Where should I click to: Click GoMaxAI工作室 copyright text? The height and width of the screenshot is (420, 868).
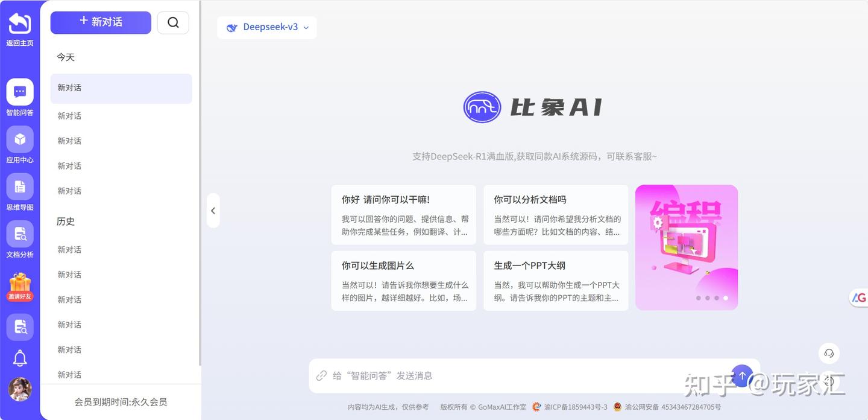click(502, 407)
